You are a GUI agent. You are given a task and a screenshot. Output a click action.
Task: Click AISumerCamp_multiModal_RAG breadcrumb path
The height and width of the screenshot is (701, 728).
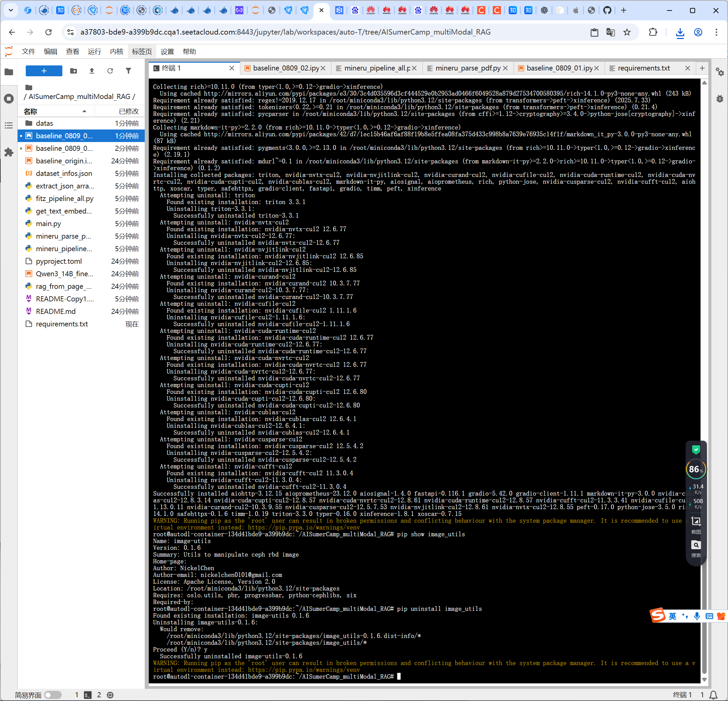79,97
